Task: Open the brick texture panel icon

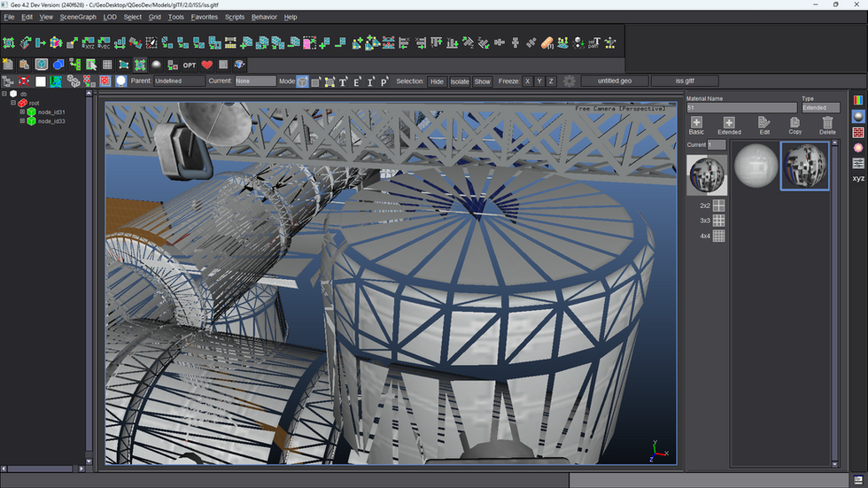Action: tap(858, 132)
